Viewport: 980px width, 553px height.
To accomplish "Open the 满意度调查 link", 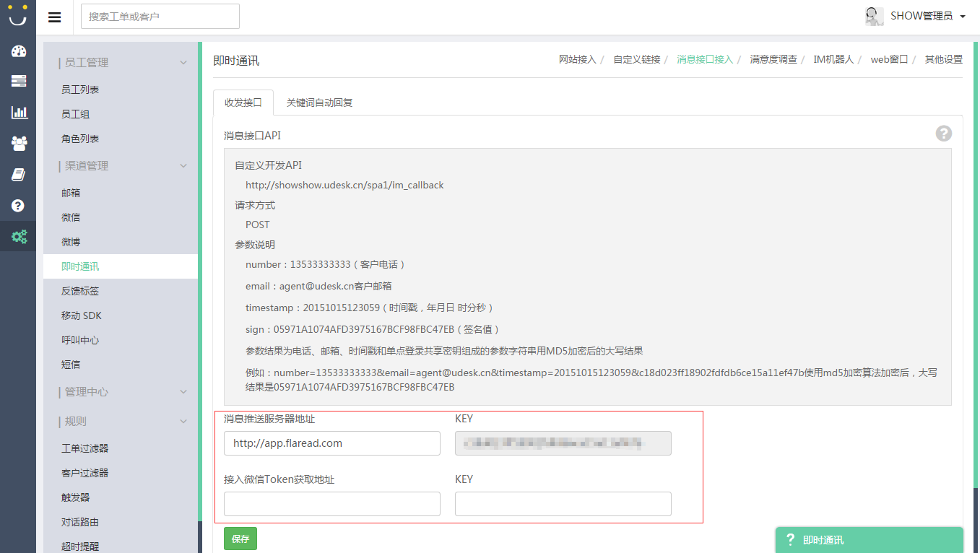I will [x=773, y=59].
